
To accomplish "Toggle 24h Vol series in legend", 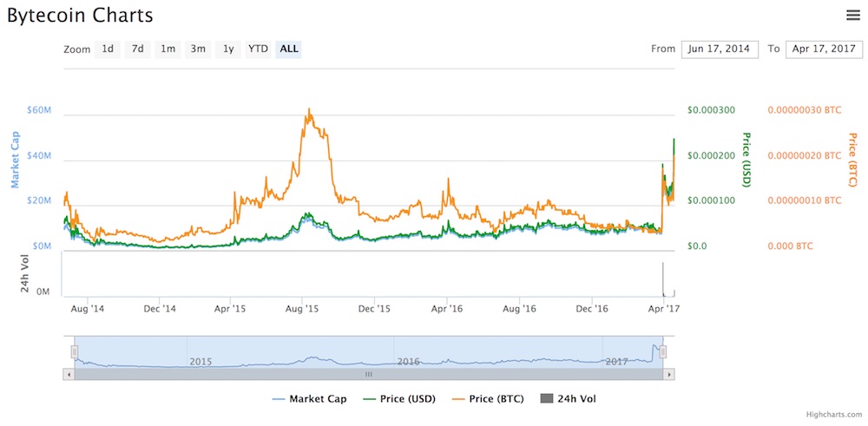I will 568,399.
